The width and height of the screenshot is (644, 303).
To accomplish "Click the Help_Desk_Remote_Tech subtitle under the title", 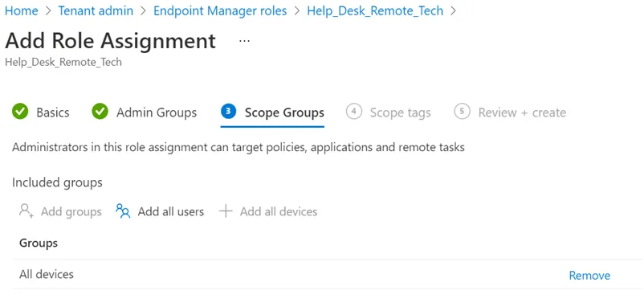I will tap(63, 62).
